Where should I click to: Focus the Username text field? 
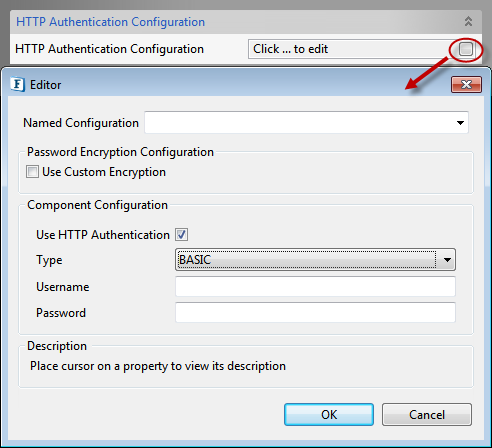315,287
